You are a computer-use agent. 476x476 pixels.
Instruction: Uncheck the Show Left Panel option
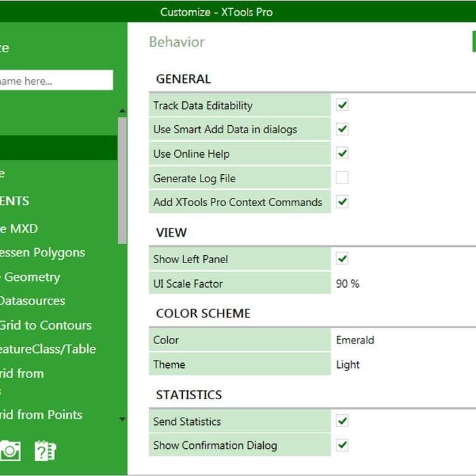point(342,258)
